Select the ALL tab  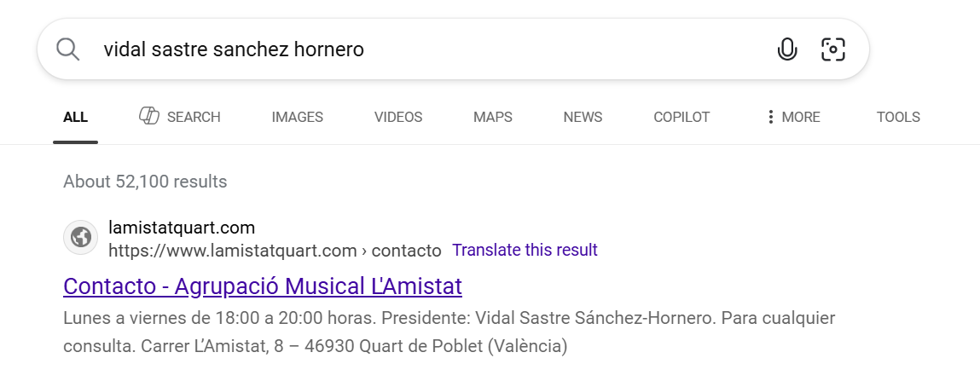pyautogui.click(x=75, y=117)
